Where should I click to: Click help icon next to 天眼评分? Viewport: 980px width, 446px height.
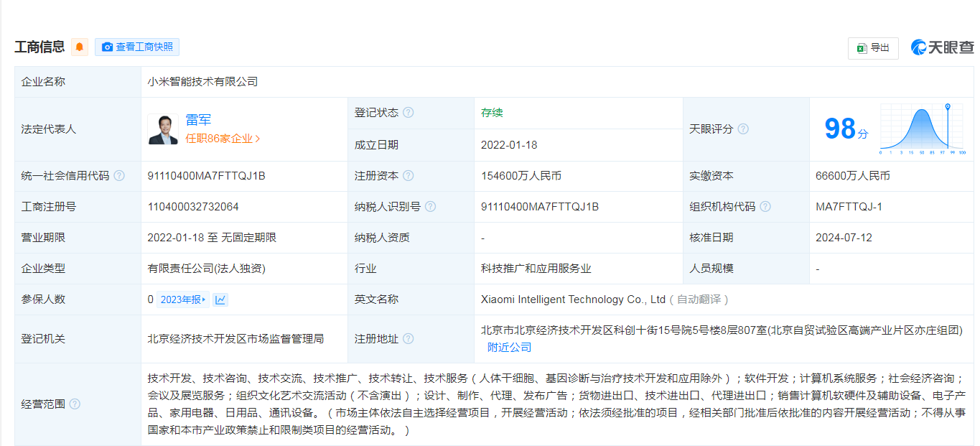click(x=743, y=129)
